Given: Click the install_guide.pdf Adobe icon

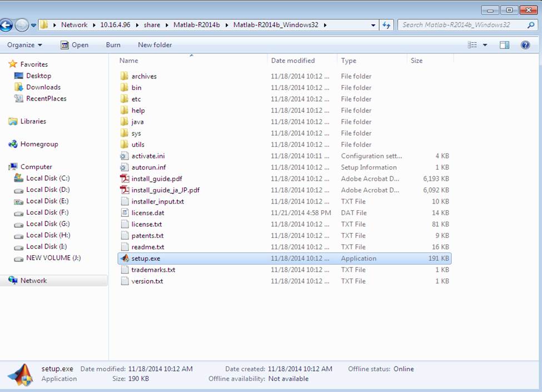Looking at the screenshot, I should pyautogui.click(x=125, y=179).
